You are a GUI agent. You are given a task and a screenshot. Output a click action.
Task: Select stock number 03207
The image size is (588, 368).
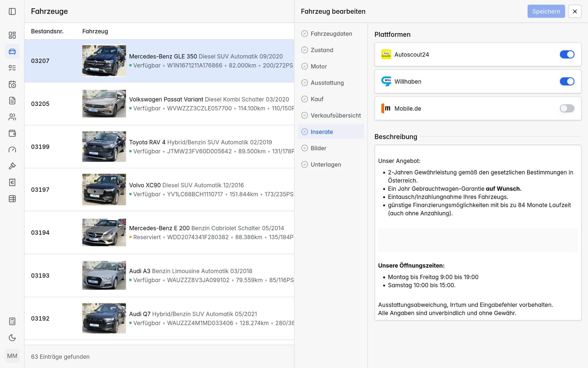[40, 61]
